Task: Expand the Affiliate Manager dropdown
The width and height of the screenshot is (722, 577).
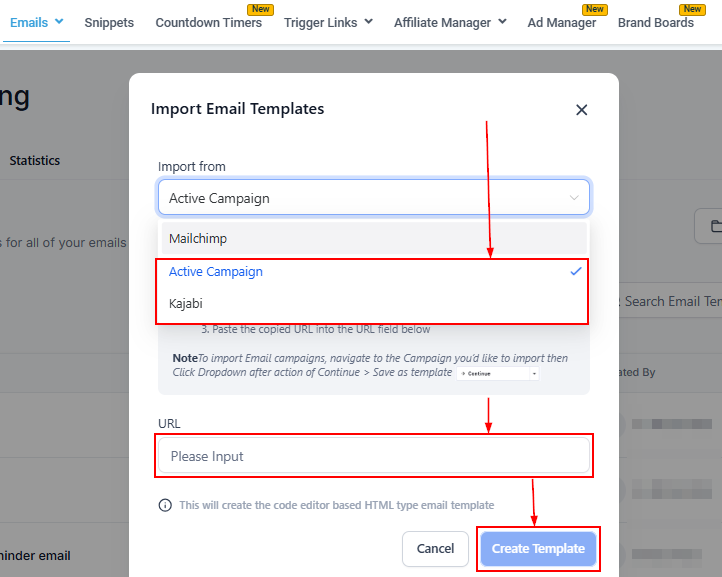Action: coord(501,22)
